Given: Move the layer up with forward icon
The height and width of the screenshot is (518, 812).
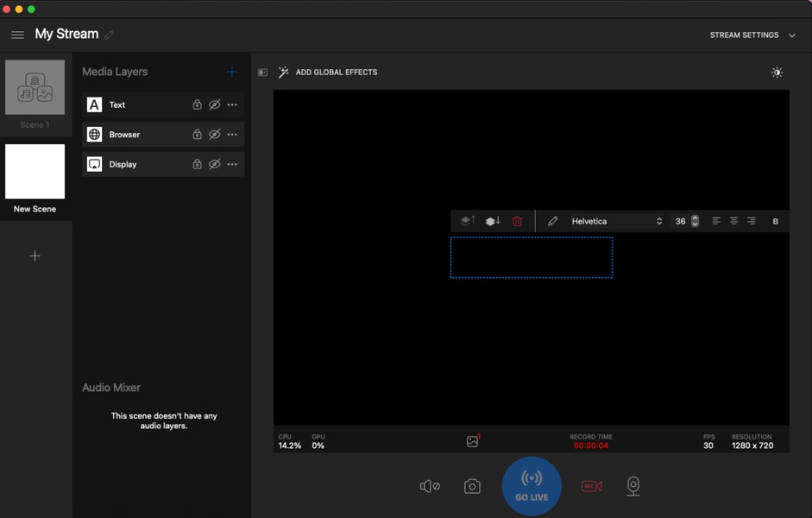Looking at the screenshot, I should [467, 221].
